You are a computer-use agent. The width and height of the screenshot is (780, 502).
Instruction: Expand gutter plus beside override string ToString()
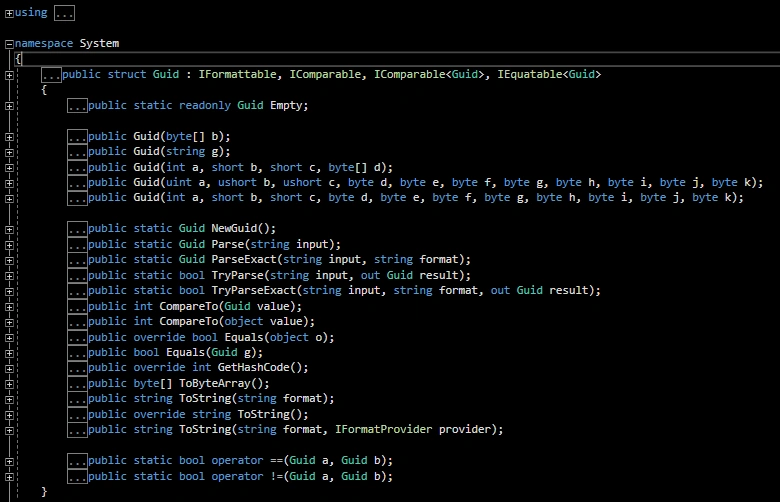pyautogui.click(x=9, y=415)
